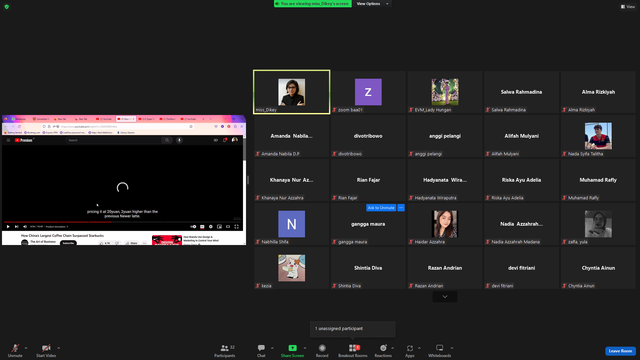Click YouTube voice search microphone
Viewport: 640px width, 360px height.
click(179, 140)
